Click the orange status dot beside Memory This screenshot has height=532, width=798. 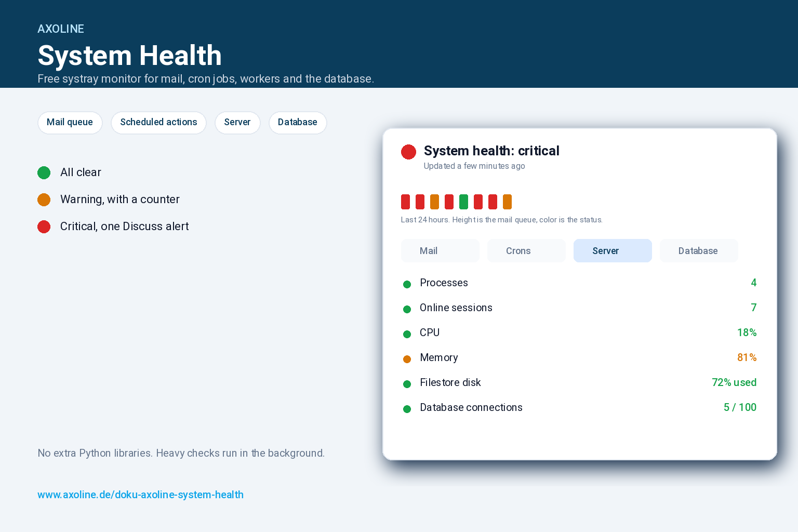coord(407,359)
